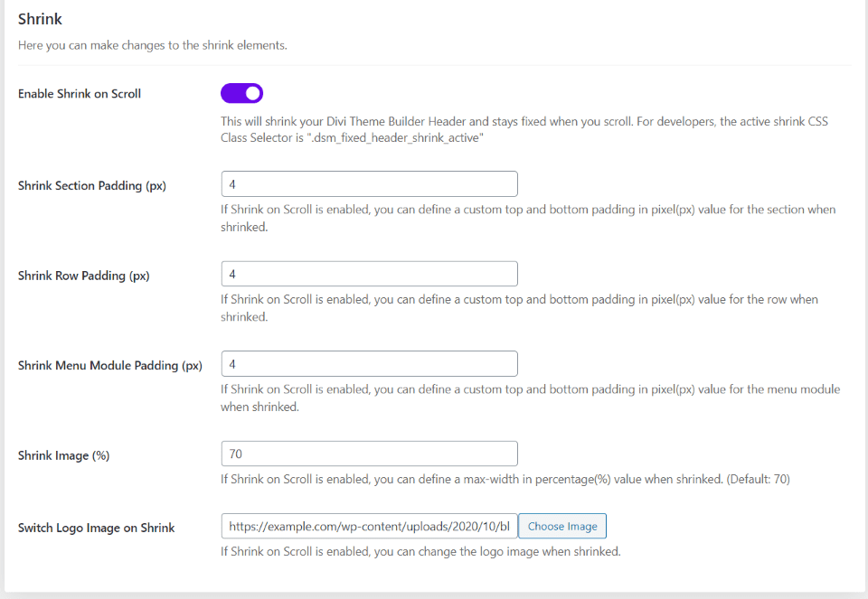Toggle the Enable Shrink on Scroll switch
Image resolution: width=868 pixels, height=599 pixels.
click(x=241, y=93)
